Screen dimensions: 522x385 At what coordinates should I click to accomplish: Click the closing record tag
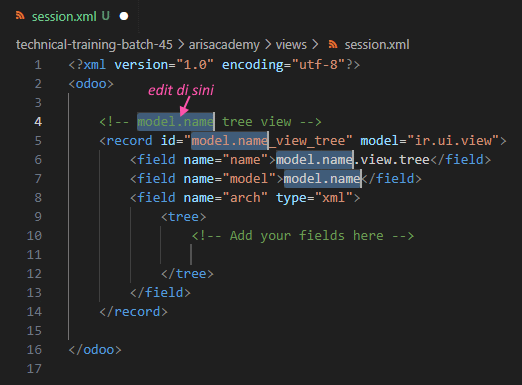coord(133,312)
